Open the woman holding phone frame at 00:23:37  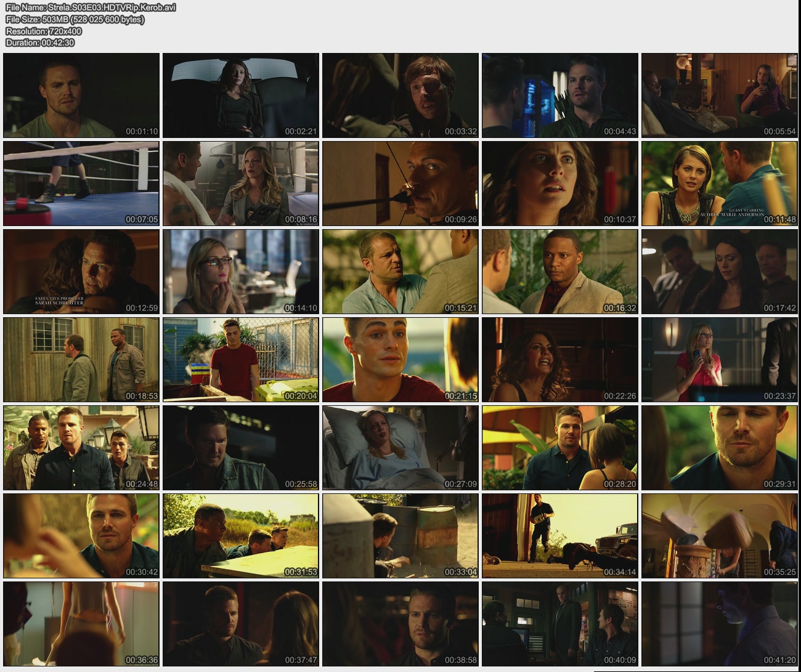coord(719,360)
